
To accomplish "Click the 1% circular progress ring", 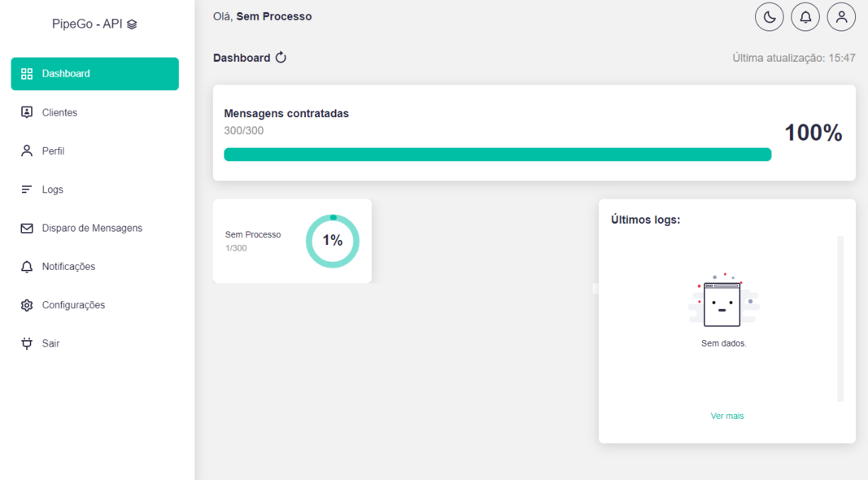I will [x=333, y=241].
